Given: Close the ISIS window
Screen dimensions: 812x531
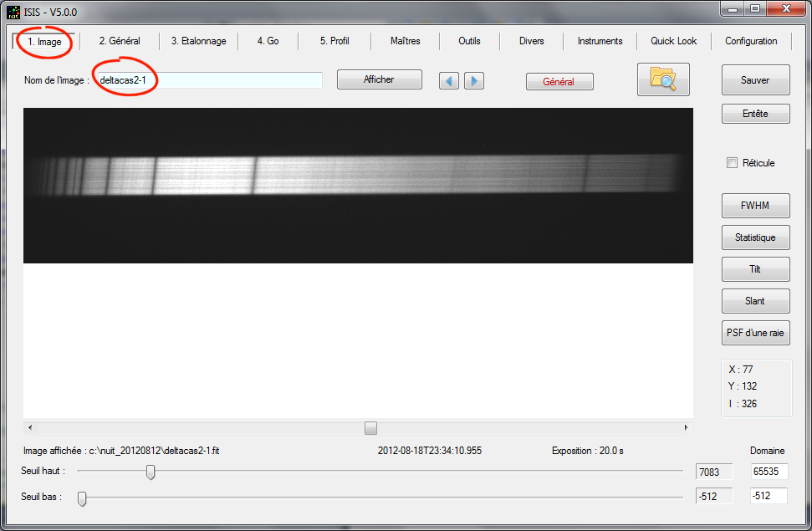Looking at the screenshot, I should [786, 9].
